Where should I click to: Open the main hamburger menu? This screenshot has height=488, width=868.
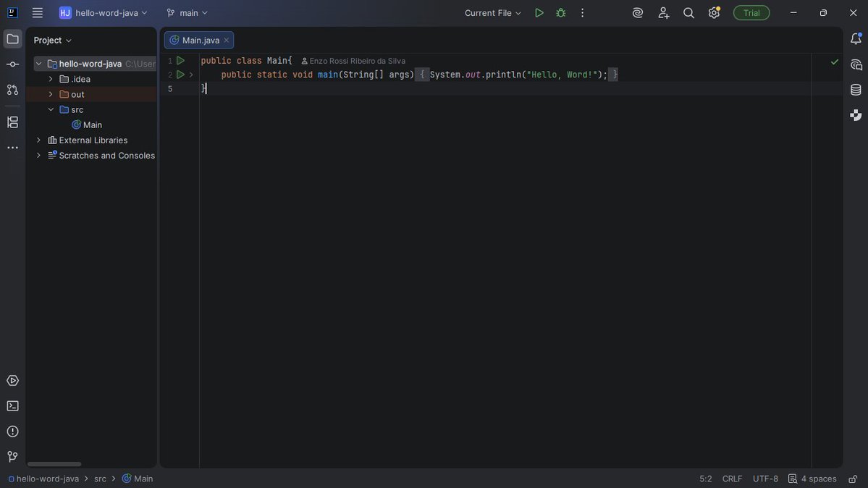click(x=37, y=13)
